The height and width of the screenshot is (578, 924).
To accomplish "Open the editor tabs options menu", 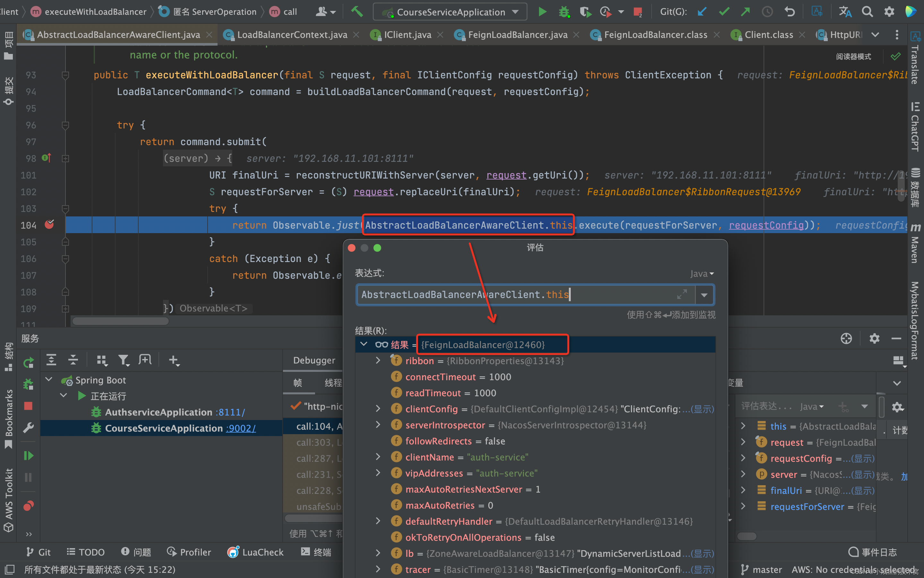I will (897, 35).
